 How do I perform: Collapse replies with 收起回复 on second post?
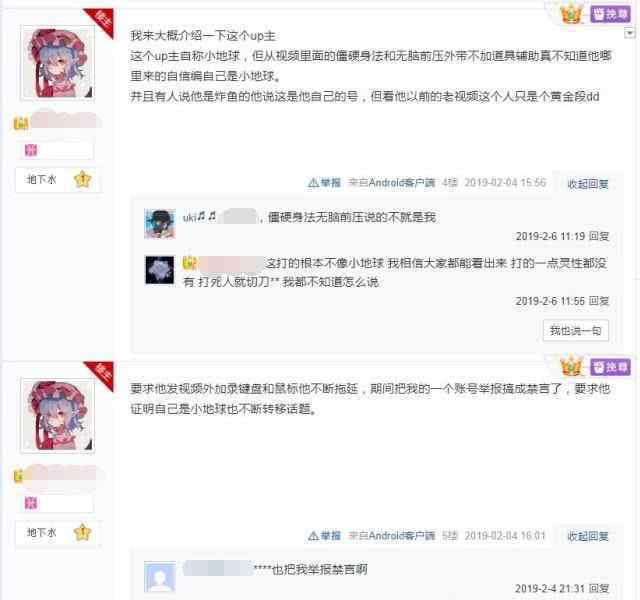coord(588,536)
